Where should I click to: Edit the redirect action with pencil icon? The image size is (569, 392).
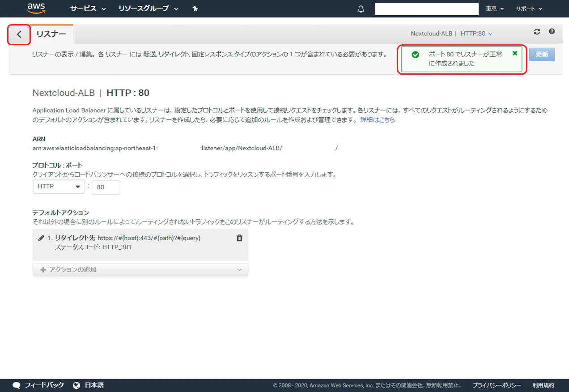click(x=42, y=238)
